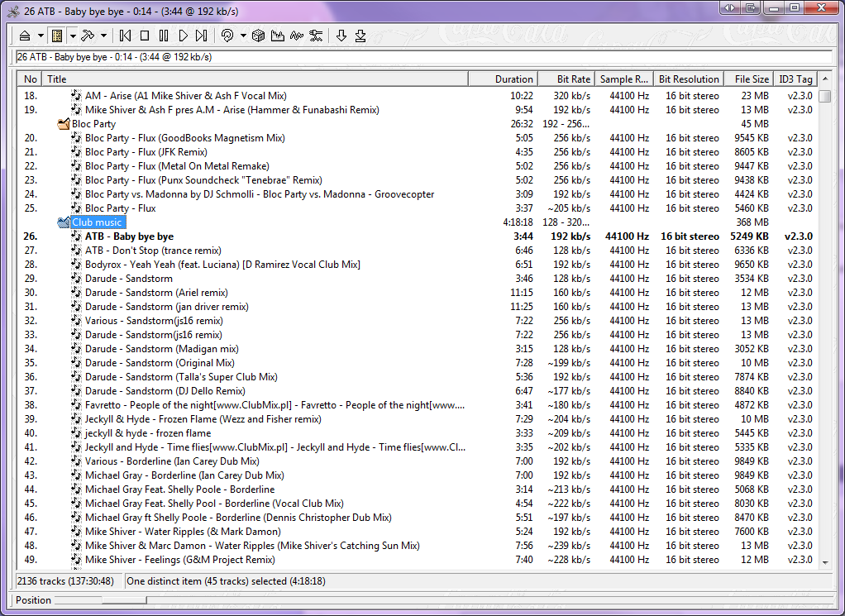The width and height of the screenshot is (845, 616).
Task: Toggle the playlist view toolbar button
Action: point(56,36)
